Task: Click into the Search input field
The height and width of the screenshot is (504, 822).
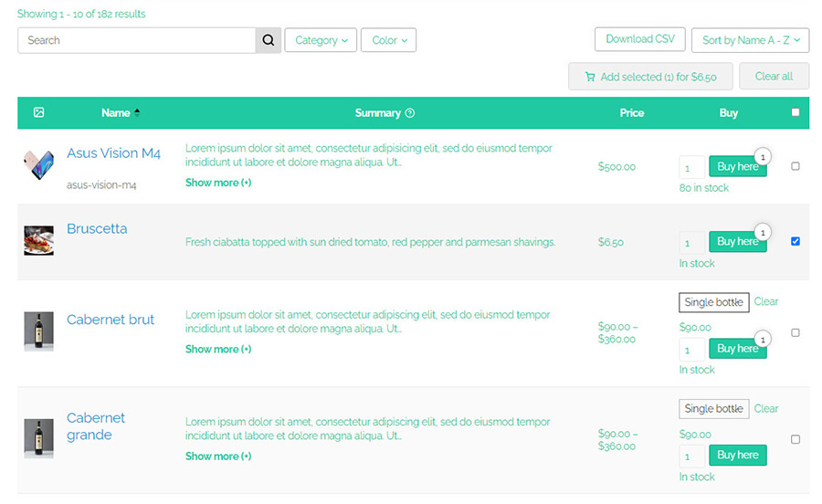Action: pos(137,40)
